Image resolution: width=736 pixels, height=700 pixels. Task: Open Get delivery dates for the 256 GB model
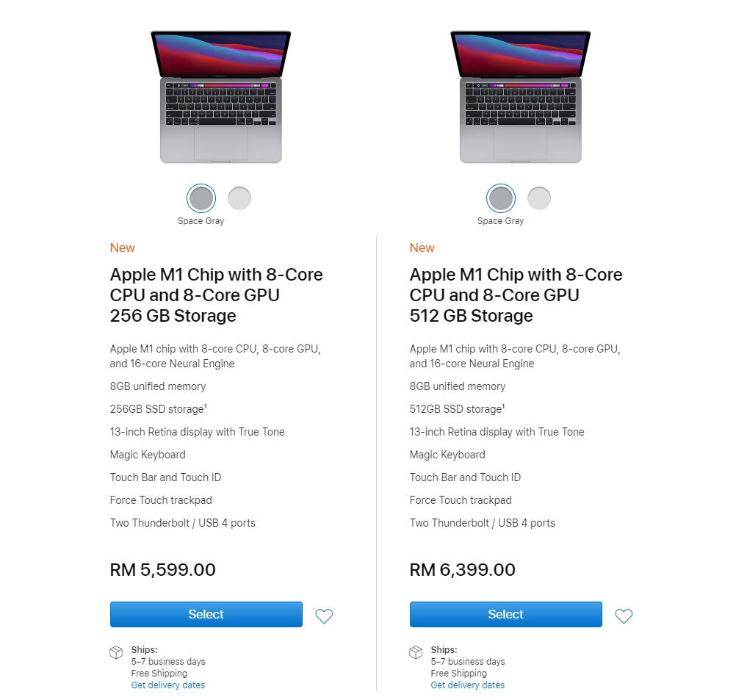[x=168, y=685]
